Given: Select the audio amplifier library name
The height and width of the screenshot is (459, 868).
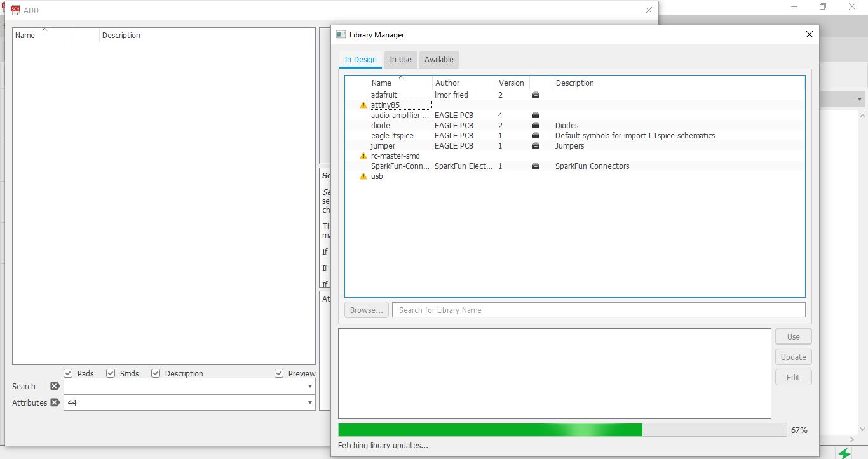Looking at the screenshot, I should (400, 116).
